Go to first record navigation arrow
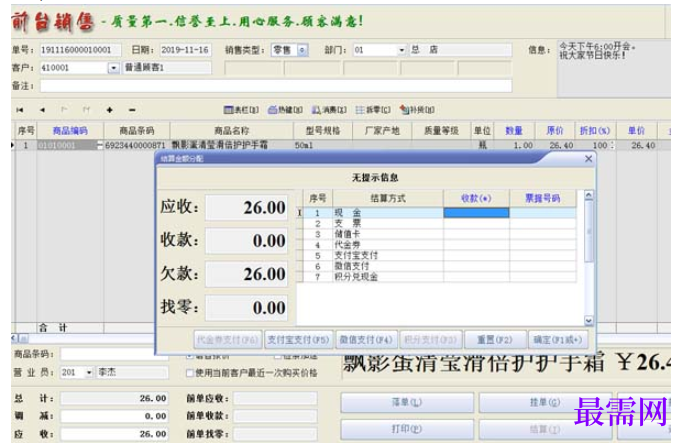Screen dimensions: 686x443 20,110
